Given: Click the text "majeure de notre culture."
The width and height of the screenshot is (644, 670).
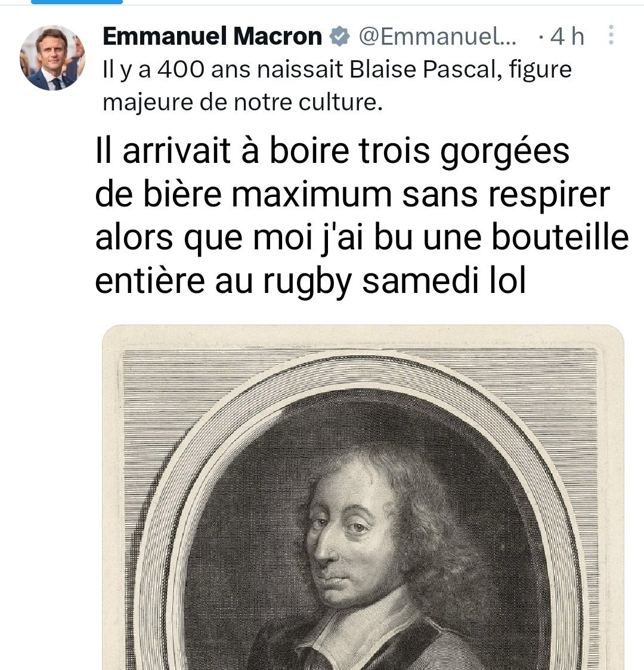Looking at the screenshot, I should click(243, 102).
